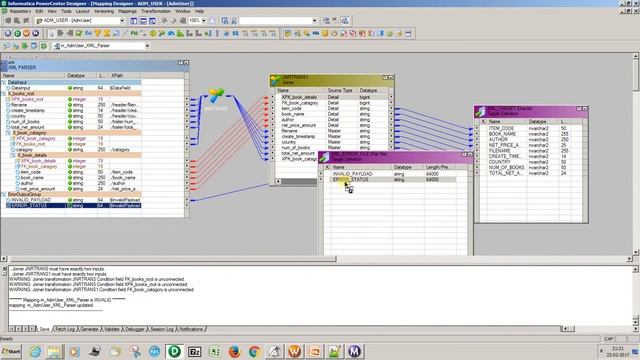Collapse the X_book_category group in XML Parser

point(9,133)
